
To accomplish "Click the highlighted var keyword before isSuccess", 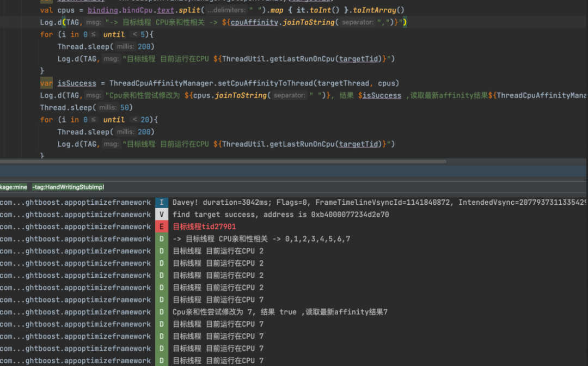I will (x=46, y=83).
